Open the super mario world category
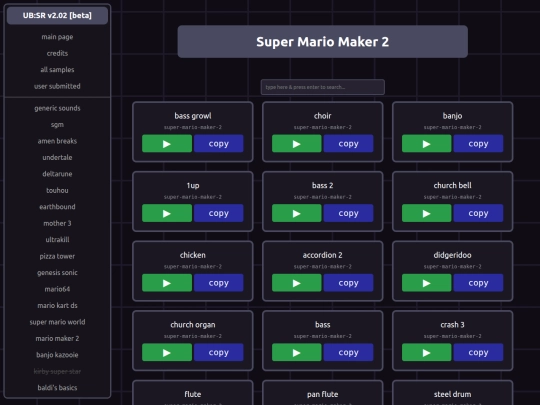 click(57, 322)
